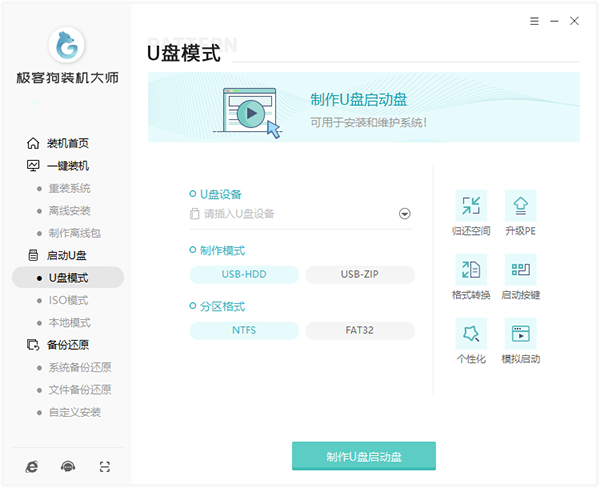600x488 pixels.
Task: Select U盘模式 in sidebar
Action: click(x=68, y=277)
